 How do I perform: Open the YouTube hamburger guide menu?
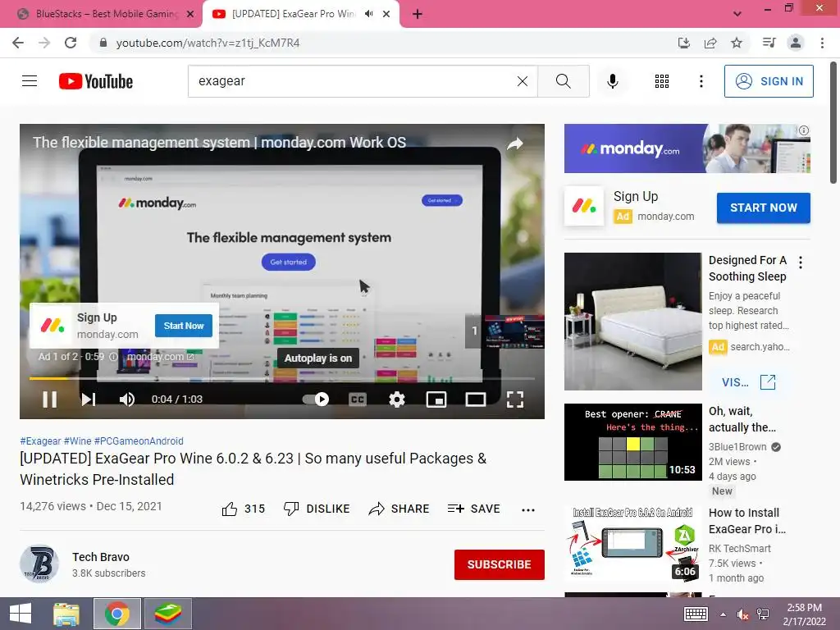pyautogui.click(x=30, y=81)
